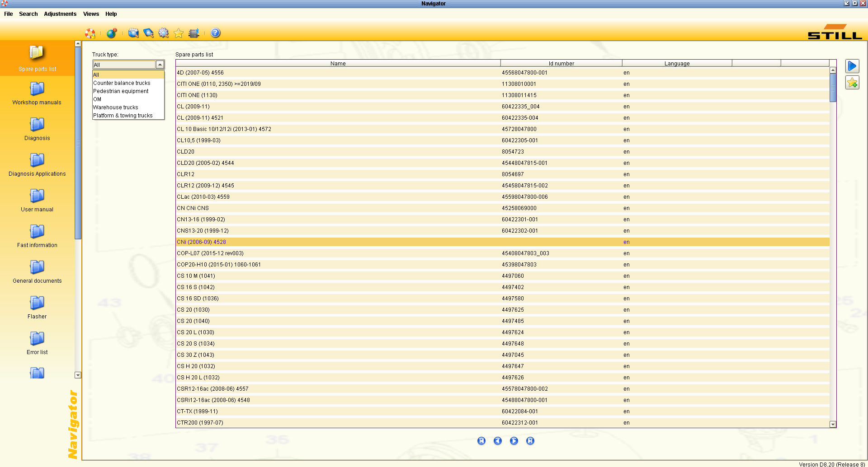Open the Views menu
868x467 pixels.
pos(91,14)
